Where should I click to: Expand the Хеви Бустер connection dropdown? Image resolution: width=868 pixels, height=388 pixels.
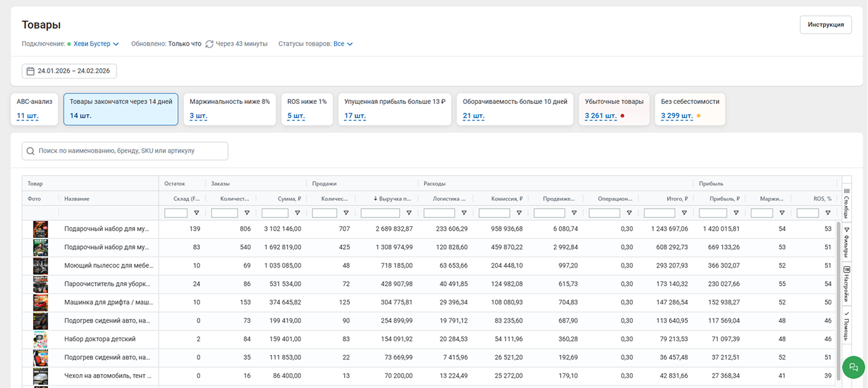click(96, 44)
